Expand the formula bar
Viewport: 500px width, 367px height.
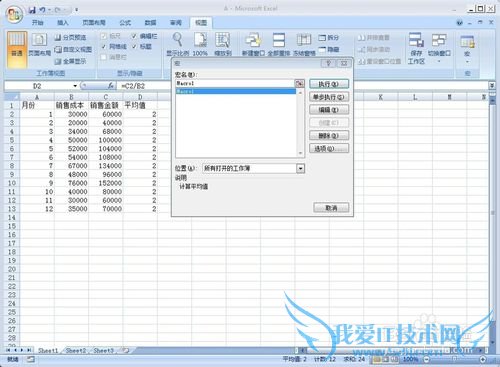click(492, 86)
